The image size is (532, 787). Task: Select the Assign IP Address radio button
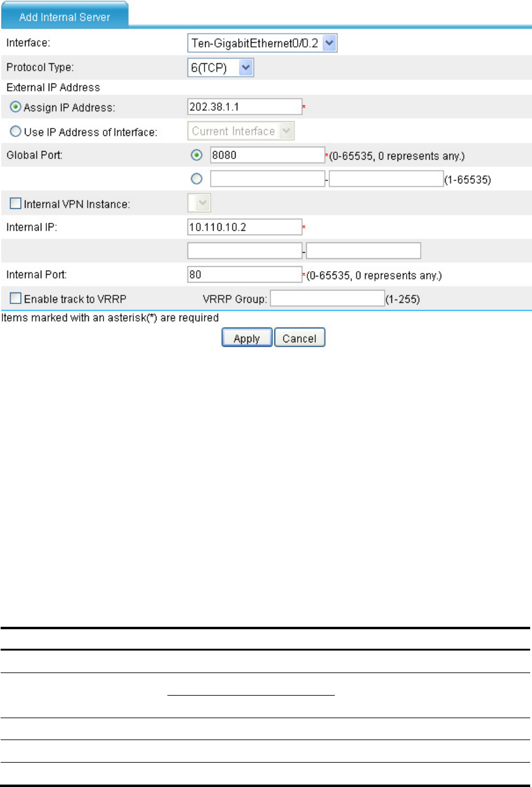tap(16, 107)
